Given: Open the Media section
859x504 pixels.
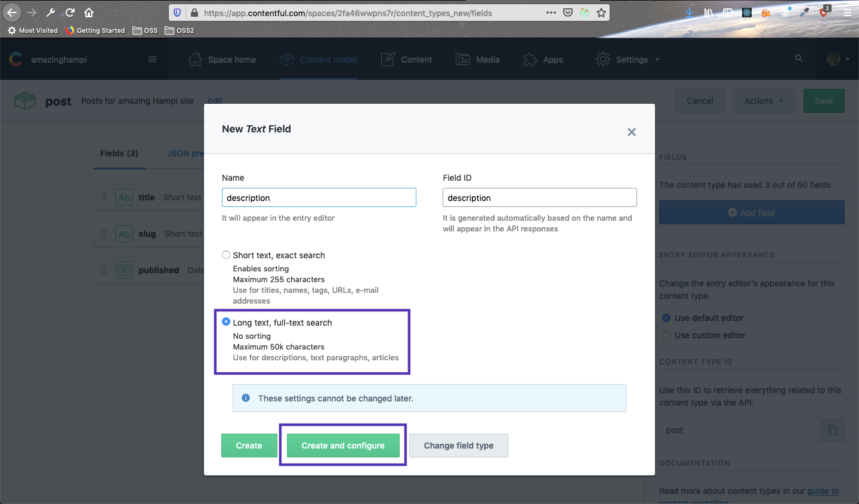Looking at the screenshot, I should 478,60.
